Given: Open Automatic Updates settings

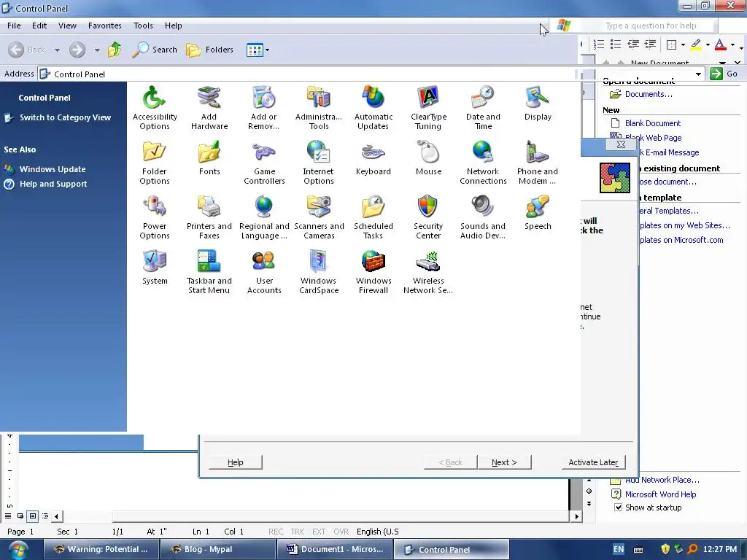Looking at the screenshot, I should 373,108.
